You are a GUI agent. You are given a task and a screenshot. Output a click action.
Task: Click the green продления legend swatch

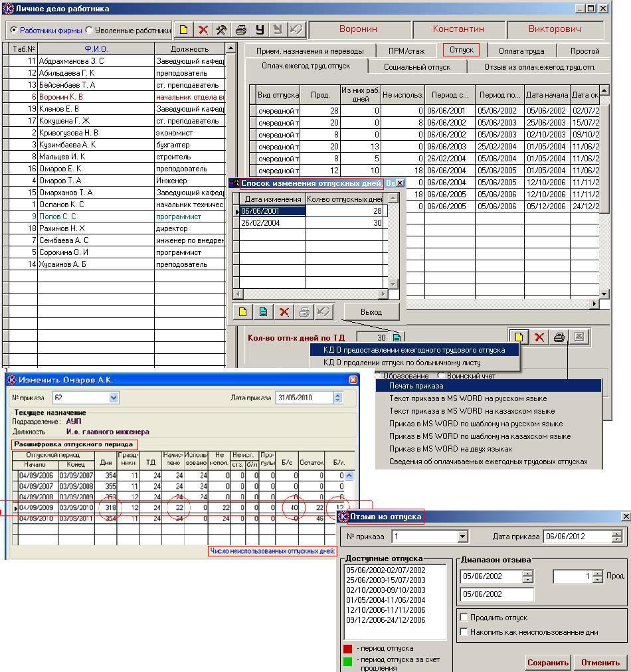(348, 661)
